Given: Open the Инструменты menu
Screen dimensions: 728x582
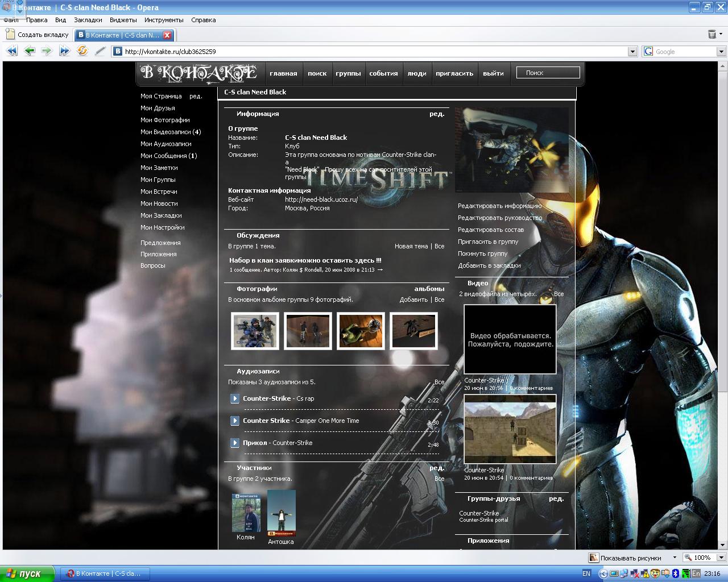Looking at the screenshot, I should click(x=164, y=20).
